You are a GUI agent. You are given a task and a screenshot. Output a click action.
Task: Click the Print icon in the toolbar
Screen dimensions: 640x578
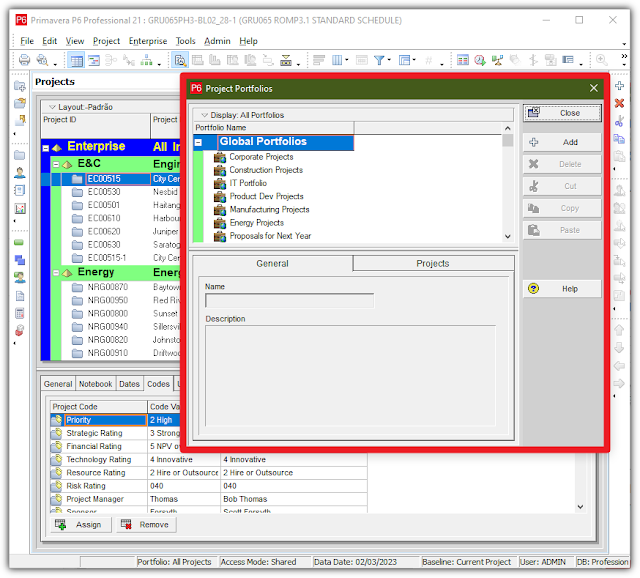(24, 60)
